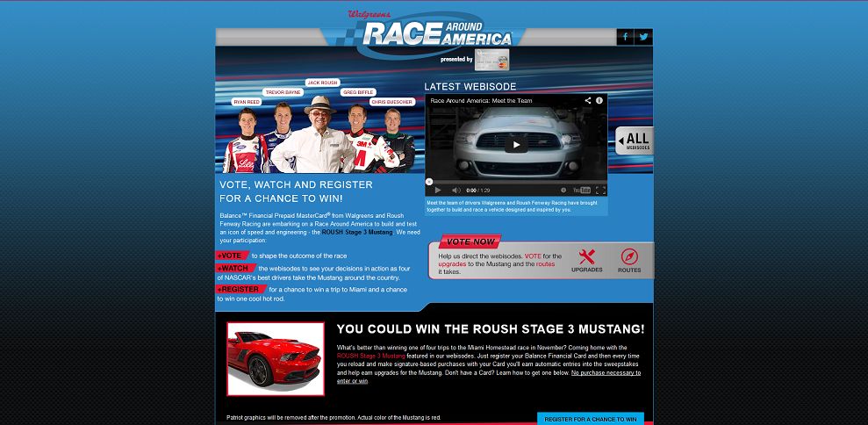Image resolution: width=868 pixels, height=425 pixels.
Task: Click red 'ROUSH Stage 3 Mustang' link below
Action: pyautogui.click(x=371, y=356)
